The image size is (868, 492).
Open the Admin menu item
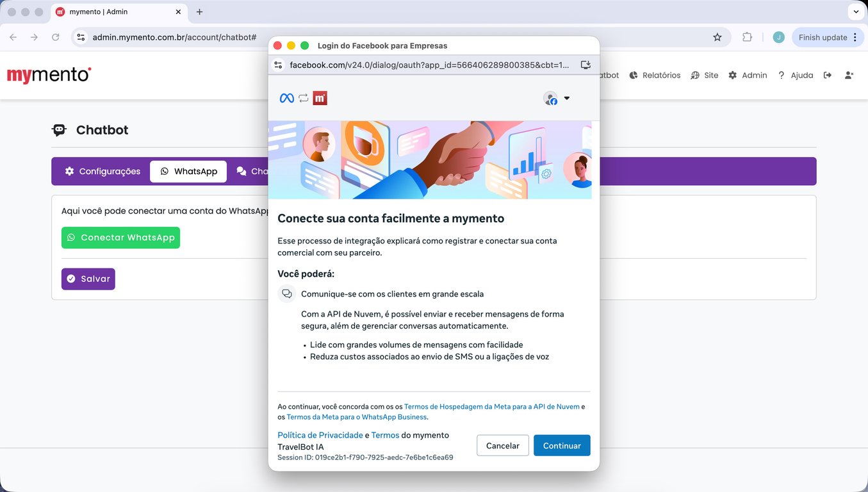748,75
